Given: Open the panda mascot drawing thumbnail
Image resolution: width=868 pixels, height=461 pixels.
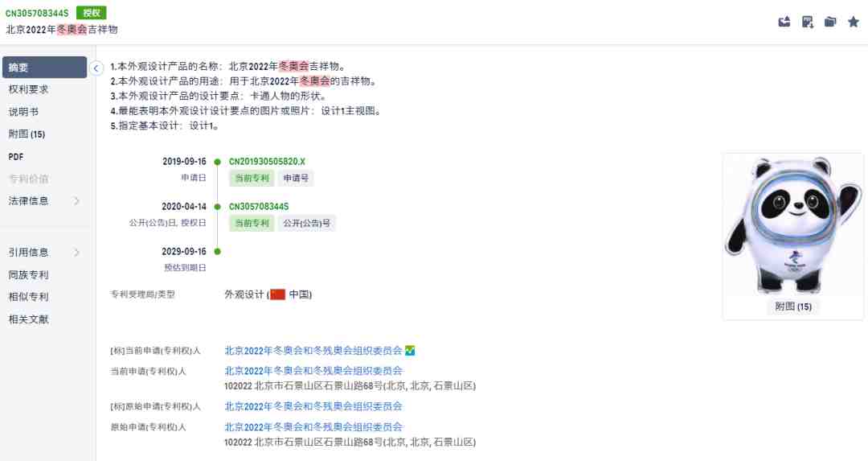Looking at the screenshot, I should [792, 224].
